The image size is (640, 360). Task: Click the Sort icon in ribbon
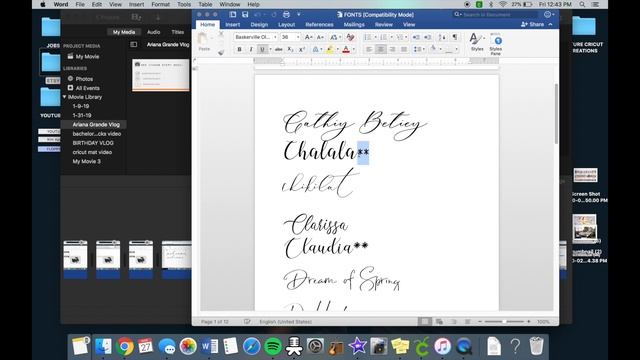[442, 37]
